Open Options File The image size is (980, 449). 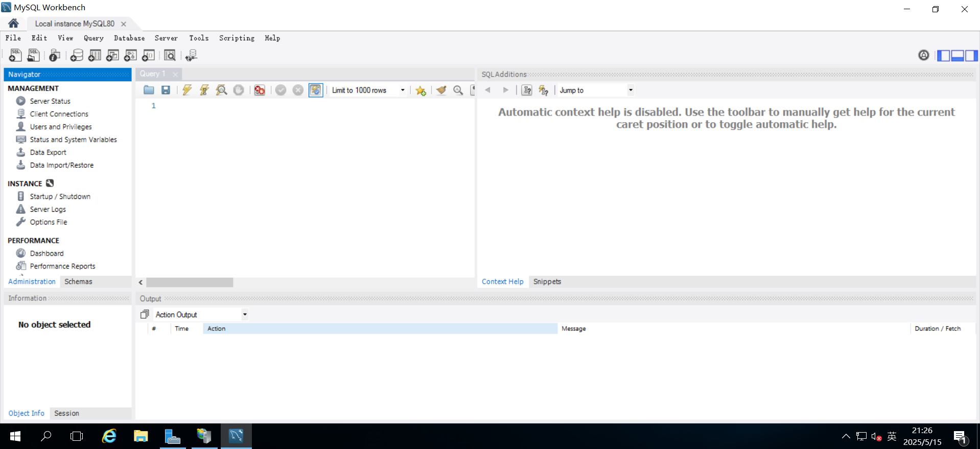click(x=48, y=222)
